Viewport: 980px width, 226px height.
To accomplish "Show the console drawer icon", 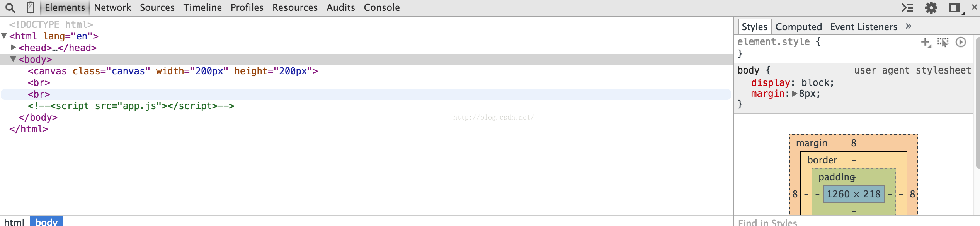I will [907, 8].
